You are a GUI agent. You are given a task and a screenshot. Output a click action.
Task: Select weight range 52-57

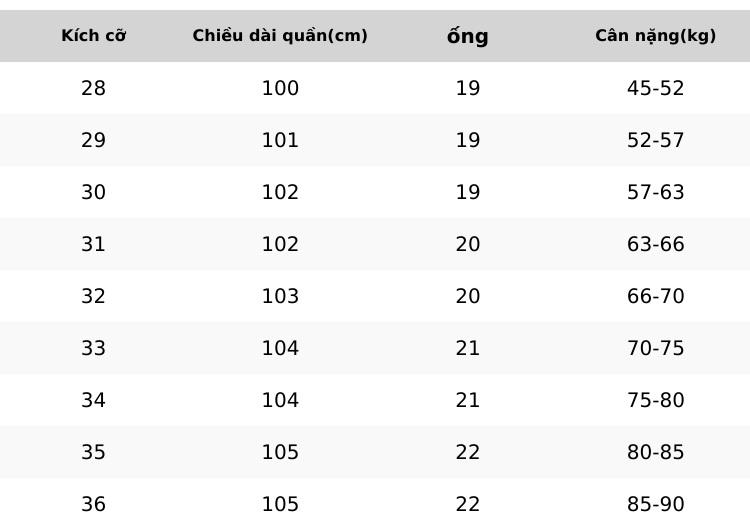point(655,140)
